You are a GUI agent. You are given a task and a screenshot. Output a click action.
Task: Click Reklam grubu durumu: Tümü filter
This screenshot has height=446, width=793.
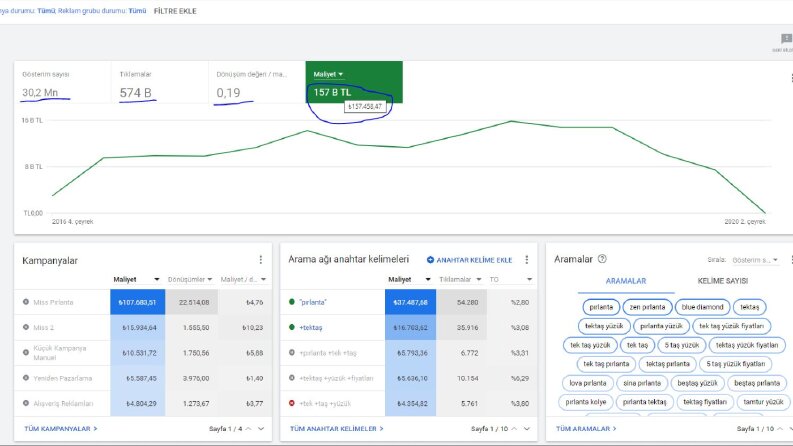pos(102,11)
